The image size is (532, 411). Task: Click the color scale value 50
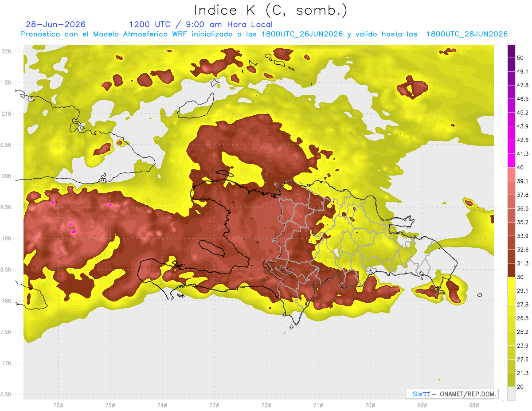(520, 58)
